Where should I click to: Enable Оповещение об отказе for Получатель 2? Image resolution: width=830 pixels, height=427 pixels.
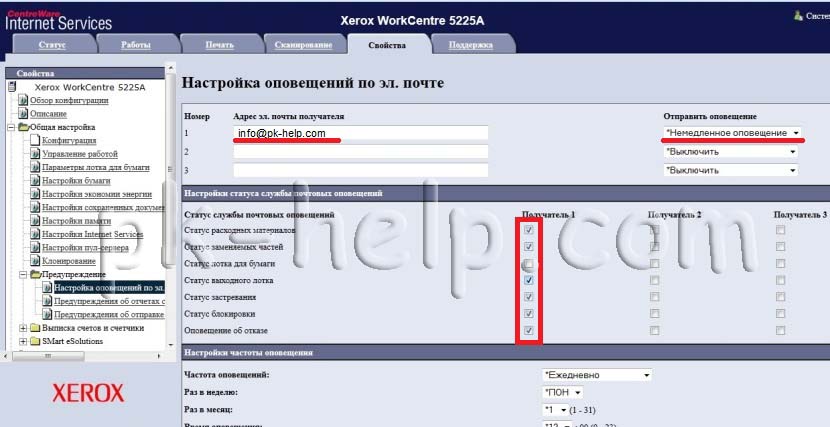coord(655,330)
